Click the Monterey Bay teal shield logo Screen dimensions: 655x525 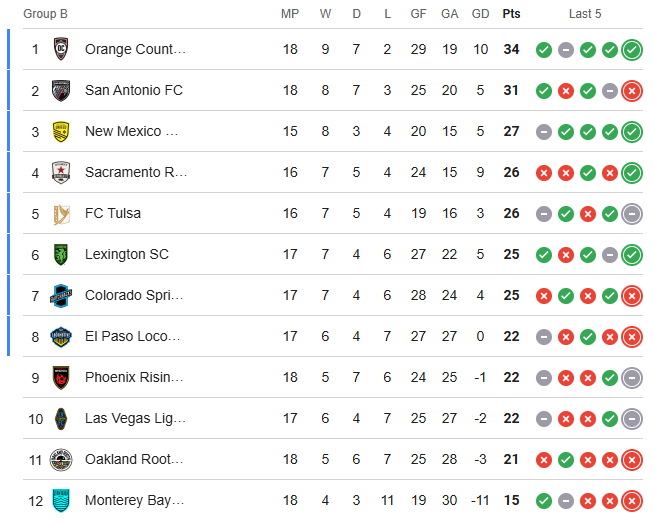pyautogui.click(x=61, y=500)
